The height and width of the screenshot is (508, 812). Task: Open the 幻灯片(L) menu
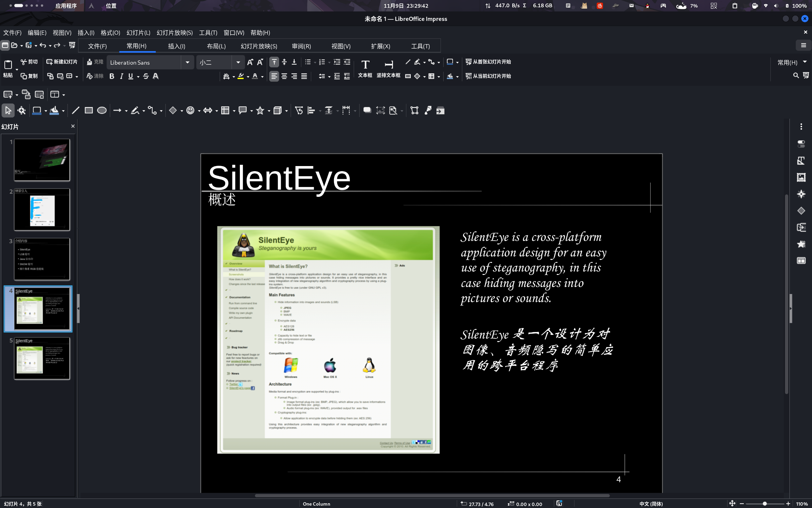tap(138, 33)
